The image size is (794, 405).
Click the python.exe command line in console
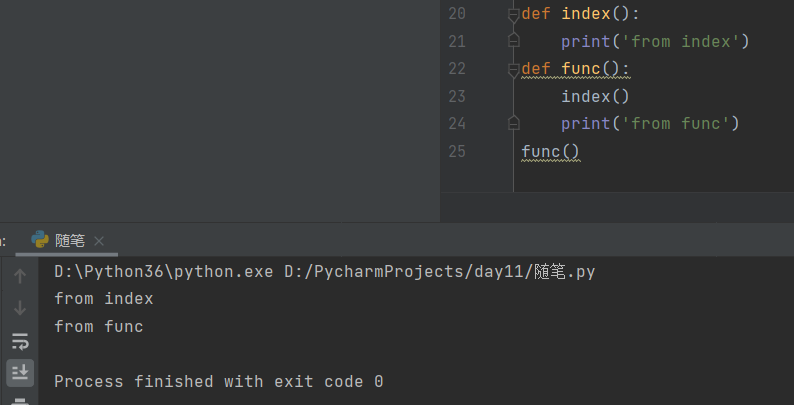coord(325,272)
